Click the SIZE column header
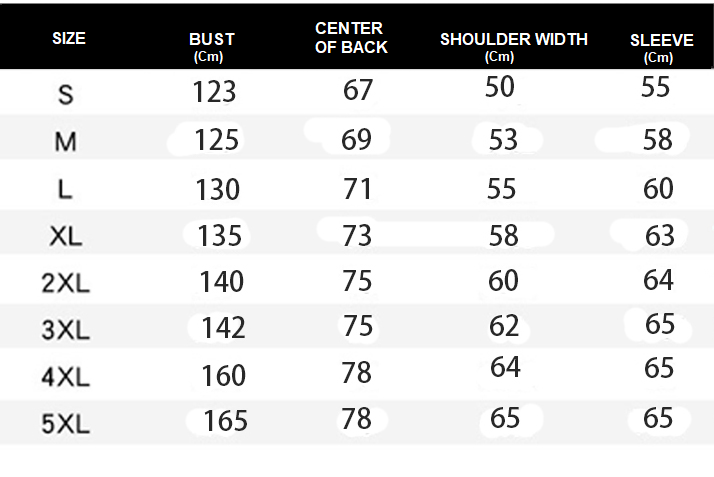714x477 pixels. point(69,39)
